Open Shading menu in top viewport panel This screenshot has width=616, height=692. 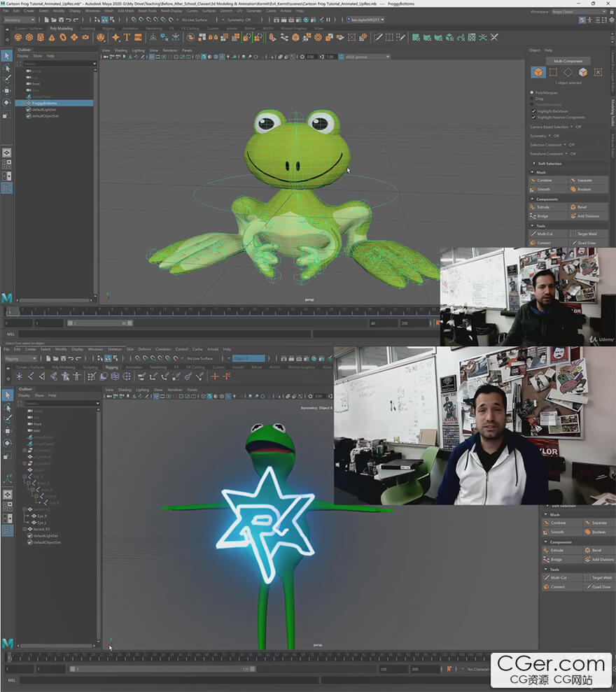click(x=120, y=50)
